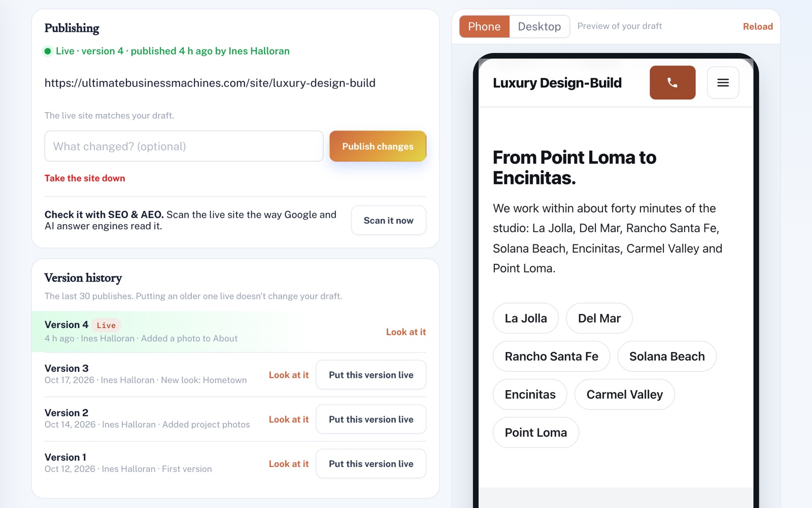Screen dimensions: 812x508
Task: Put Version 3 live
Action: [371, 375]
